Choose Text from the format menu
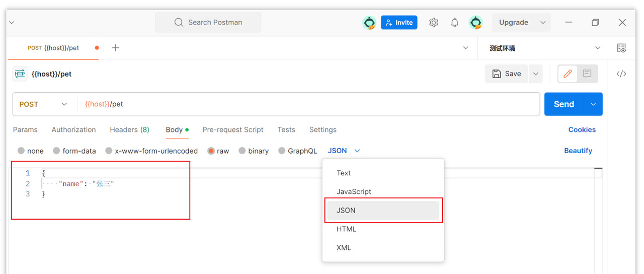Image resolution: width=644 pixels, height=274 pixels. (383, 173)
